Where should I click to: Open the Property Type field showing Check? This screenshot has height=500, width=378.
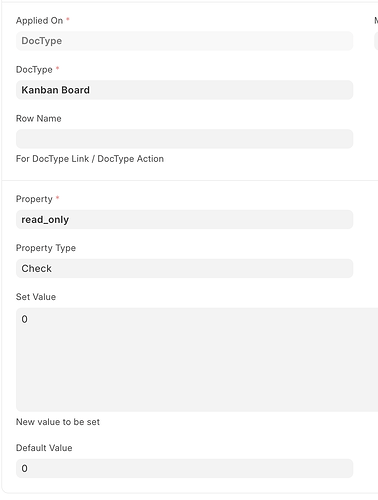coord(184,269)
